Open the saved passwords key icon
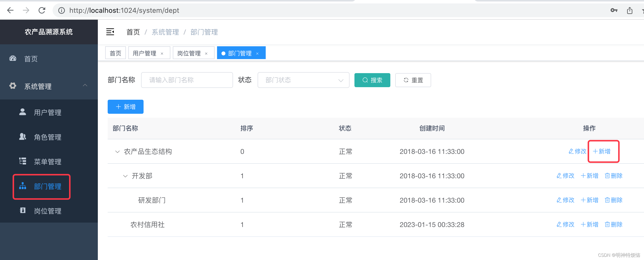 (x=614, y=10)
